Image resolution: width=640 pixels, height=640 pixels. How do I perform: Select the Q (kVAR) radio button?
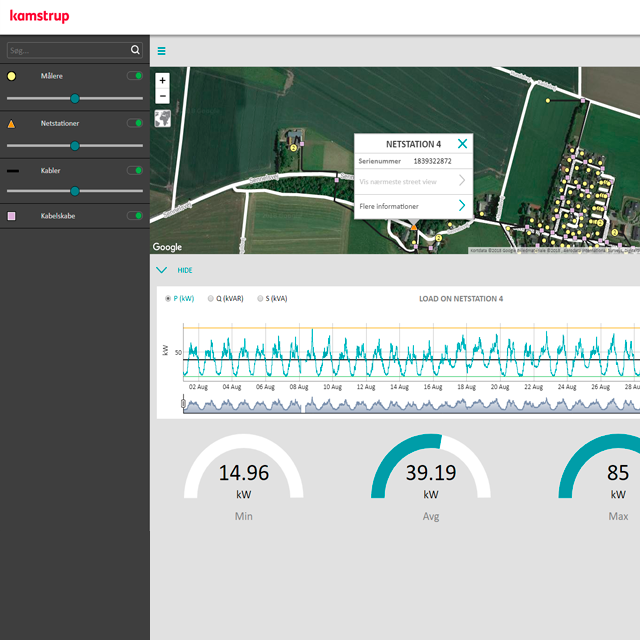[x=211, y=298]
